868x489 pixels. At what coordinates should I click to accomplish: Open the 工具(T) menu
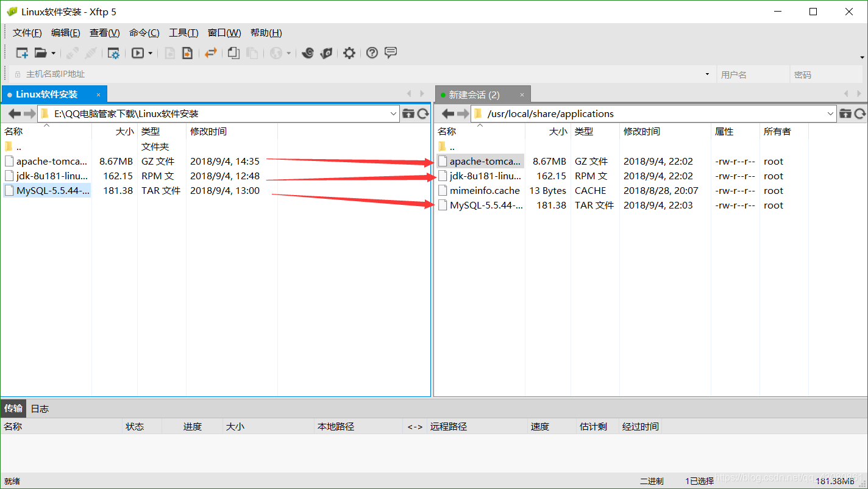coord(183,33)
